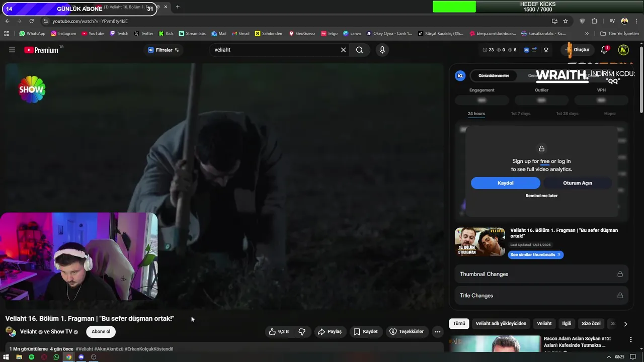Open #ErkanKolçakKöstendil hashtag link

pos(148,349)
